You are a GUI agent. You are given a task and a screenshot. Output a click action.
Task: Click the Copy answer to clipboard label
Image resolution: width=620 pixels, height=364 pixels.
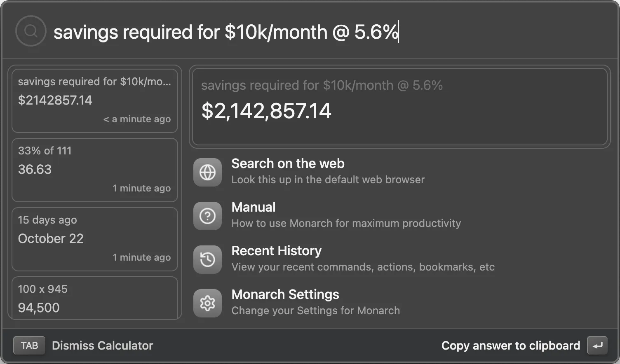coord(510,345)
